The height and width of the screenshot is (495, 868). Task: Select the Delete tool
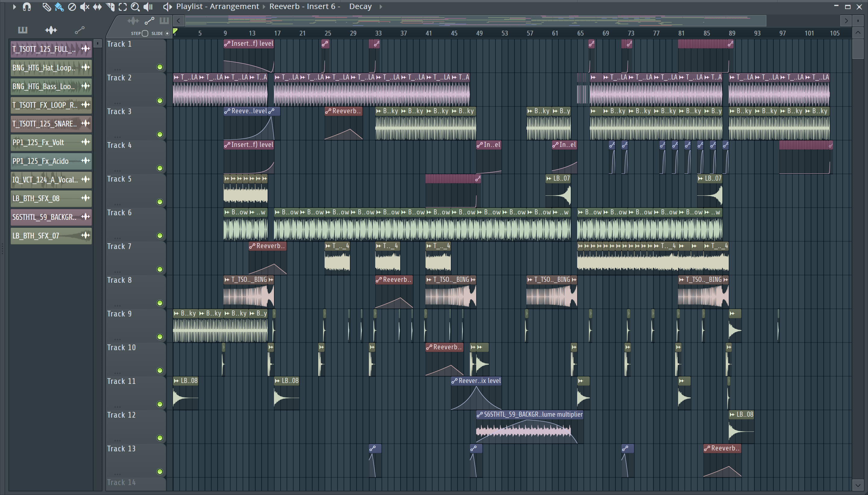[72, 7]
